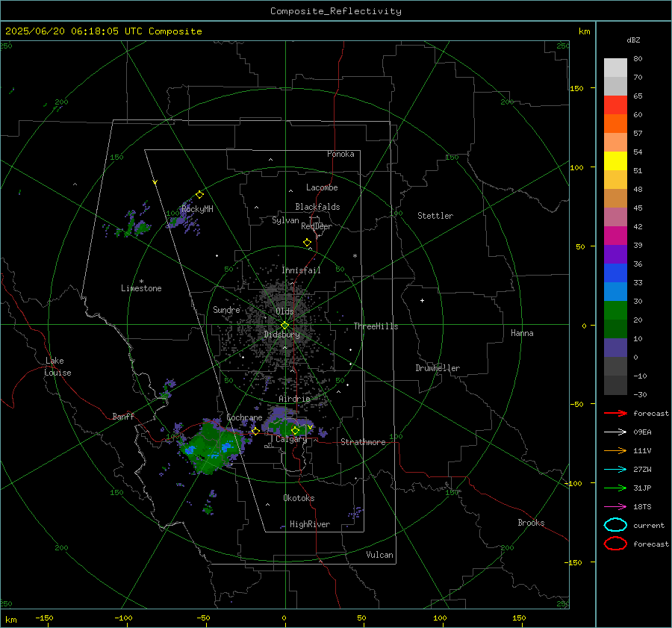This screenshot has width=672, height=628.
Task: Click the HighRiver label
Action: tap(310, 524)
